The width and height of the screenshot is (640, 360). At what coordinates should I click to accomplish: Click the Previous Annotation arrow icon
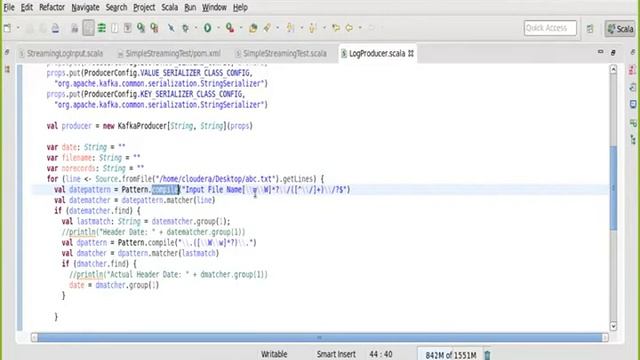click(x=313, y=28)
